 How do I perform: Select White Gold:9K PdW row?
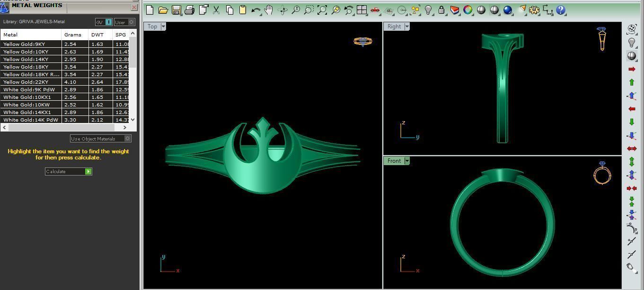(x=65, y=89)
